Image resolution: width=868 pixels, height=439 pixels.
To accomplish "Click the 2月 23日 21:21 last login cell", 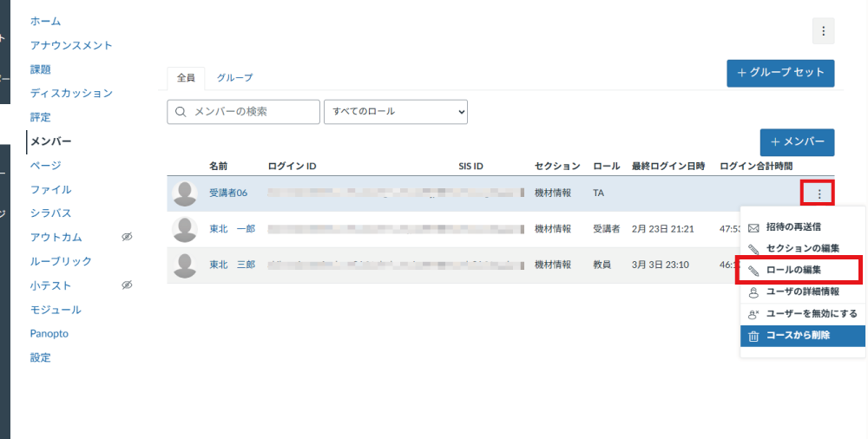I will click(x=662, y=229).
